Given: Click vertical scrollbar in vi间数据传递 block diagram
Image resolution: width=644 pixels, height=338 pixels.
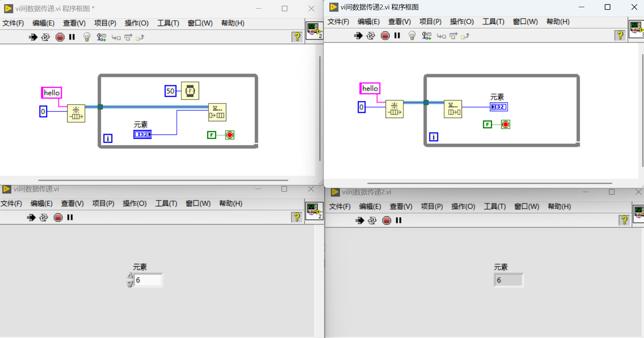Looking at the screenshot, I should [320, 109].
